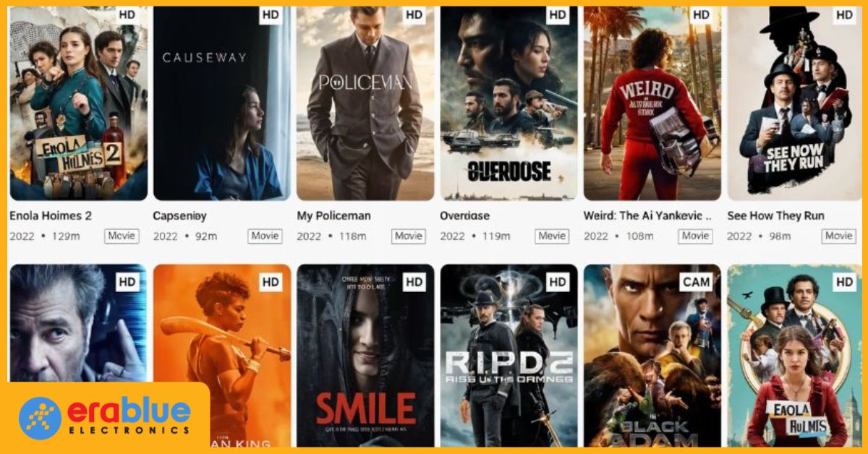Click the Era Blue Electronics logo icon

41,418
